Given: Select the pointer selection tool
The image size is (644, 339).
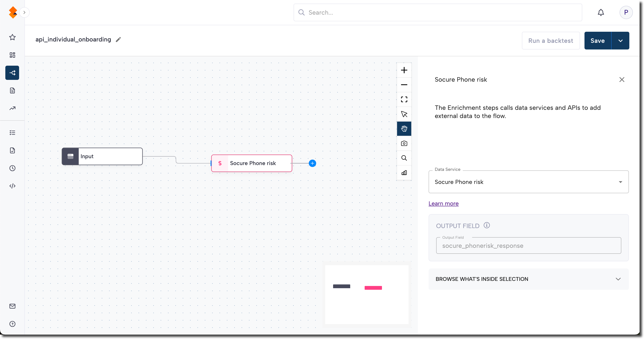Looking at the screenshot, I should point(404,114).
